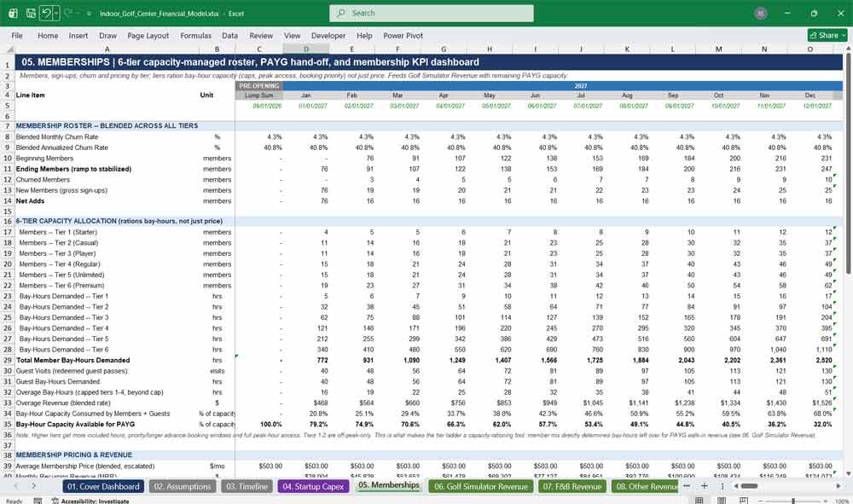Viewport: 853px width, 504px height.
Task: Click zoom out minus button
Action: click(761, 501)
